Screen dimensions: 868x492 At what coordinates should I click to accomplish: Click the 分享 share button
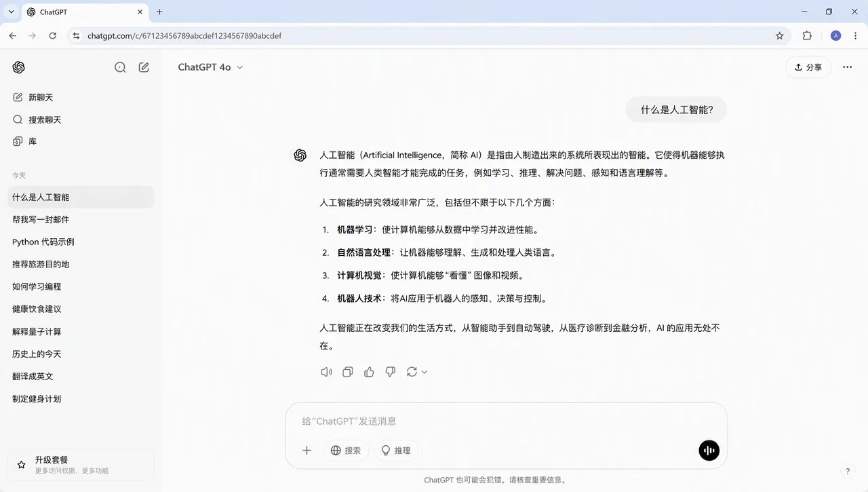[808, 67]
